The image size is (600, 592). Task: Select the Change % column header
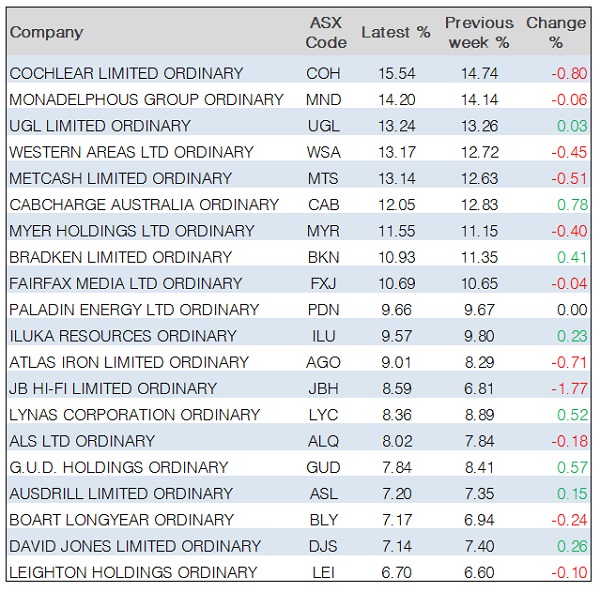click(556, 33)
